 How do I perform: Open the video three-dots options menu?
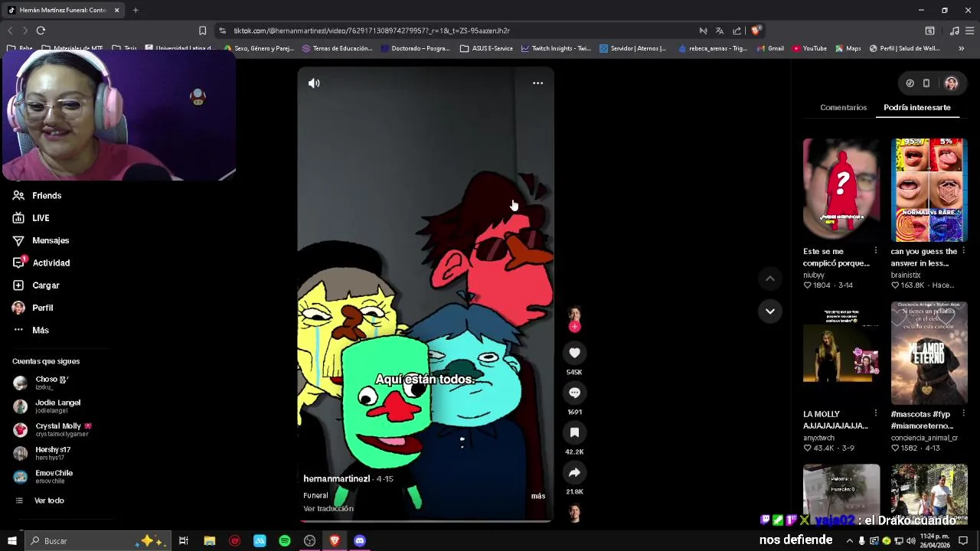click(537, 83)
